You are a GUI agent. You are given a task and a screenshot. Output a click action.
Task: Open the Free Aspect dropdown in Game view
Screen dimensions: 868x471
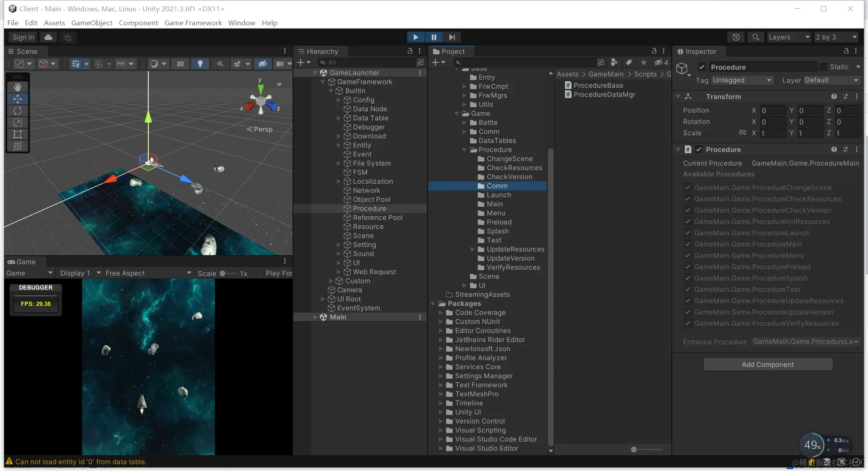148,273
